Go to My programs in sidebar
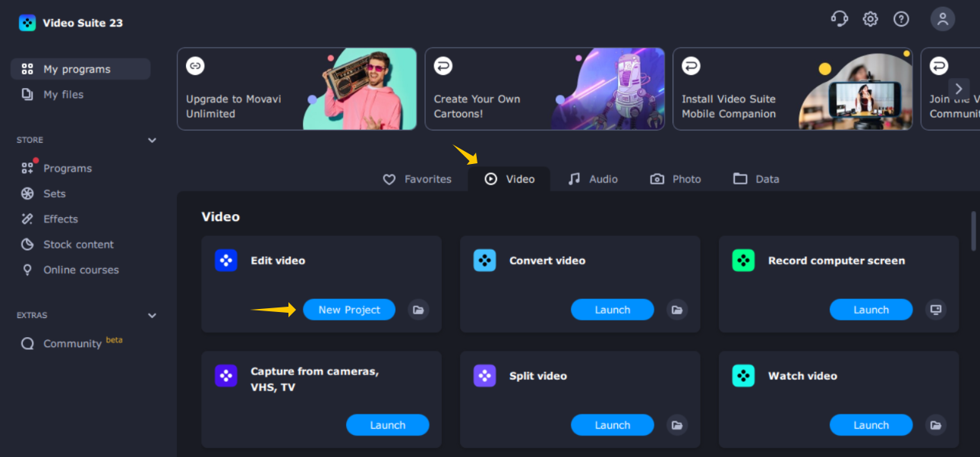Image resolution: width=980 pixels, height=457 pixels. [80, 69]
